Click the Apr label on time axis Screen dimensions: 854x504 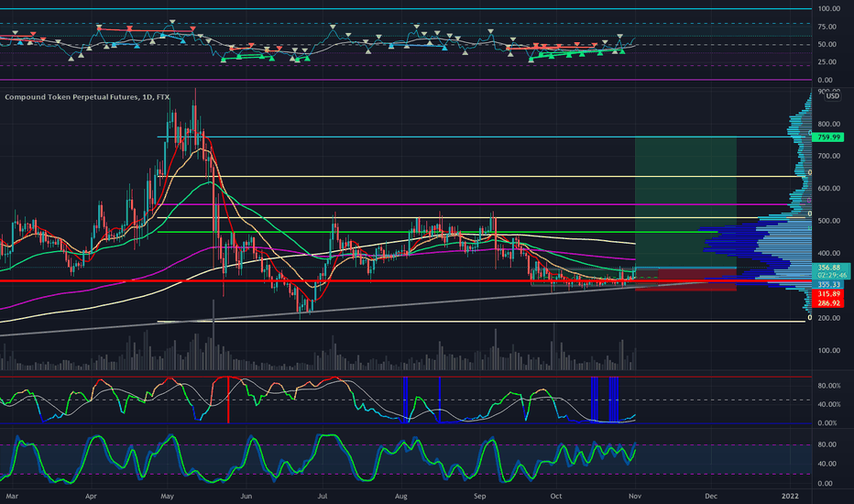click(x=91, y=497)
